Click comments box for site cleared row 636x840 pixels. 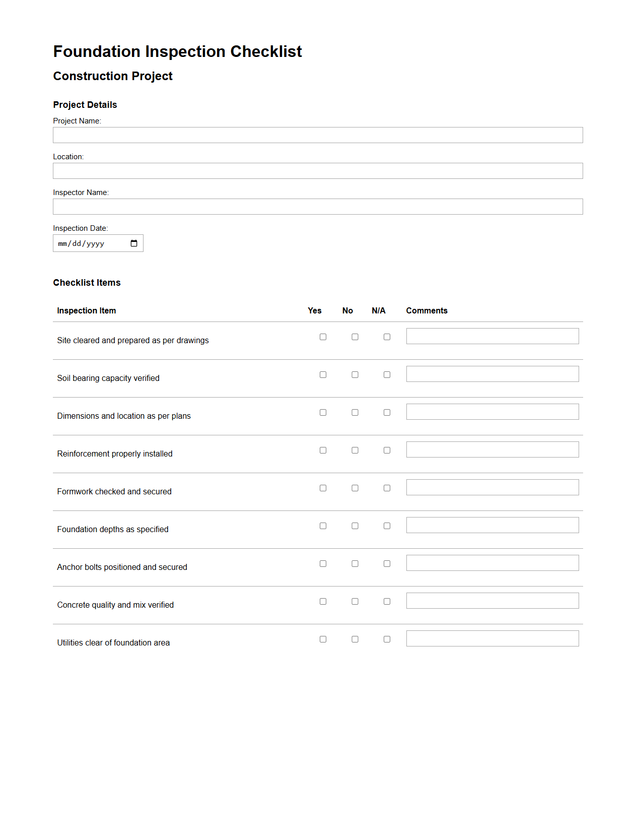pos(492,336)
